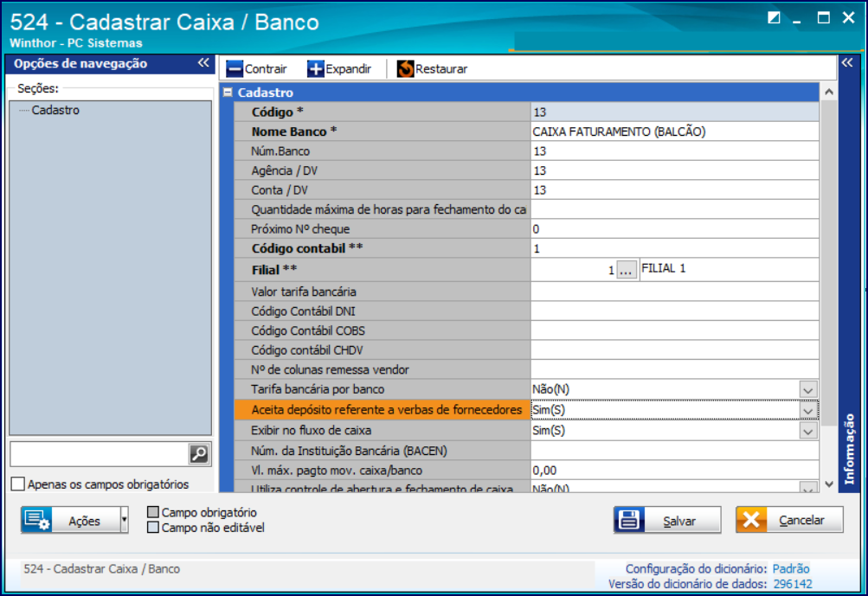Click the Ações gear list icon

pyautogui.click(x=36, y=520)
